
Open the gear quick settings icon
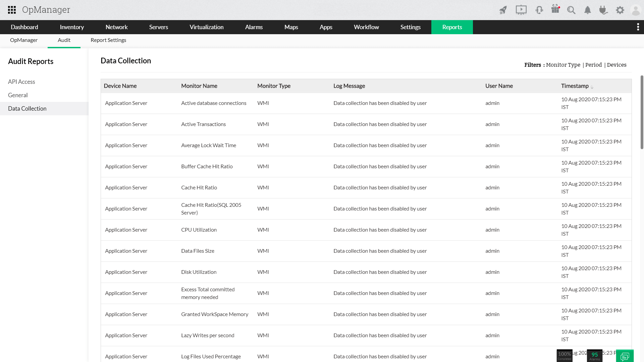click(620, 10)
